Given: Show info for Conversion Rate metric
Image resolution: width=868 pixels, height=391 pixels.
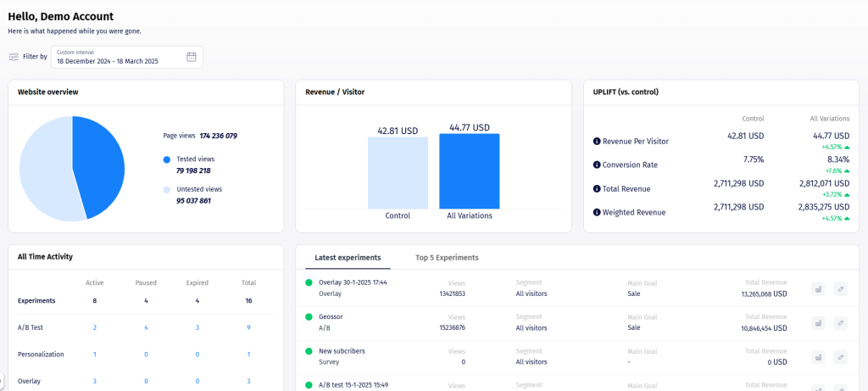Looking at the screenshot, I should pyautogui.click(x=597, y=165).
